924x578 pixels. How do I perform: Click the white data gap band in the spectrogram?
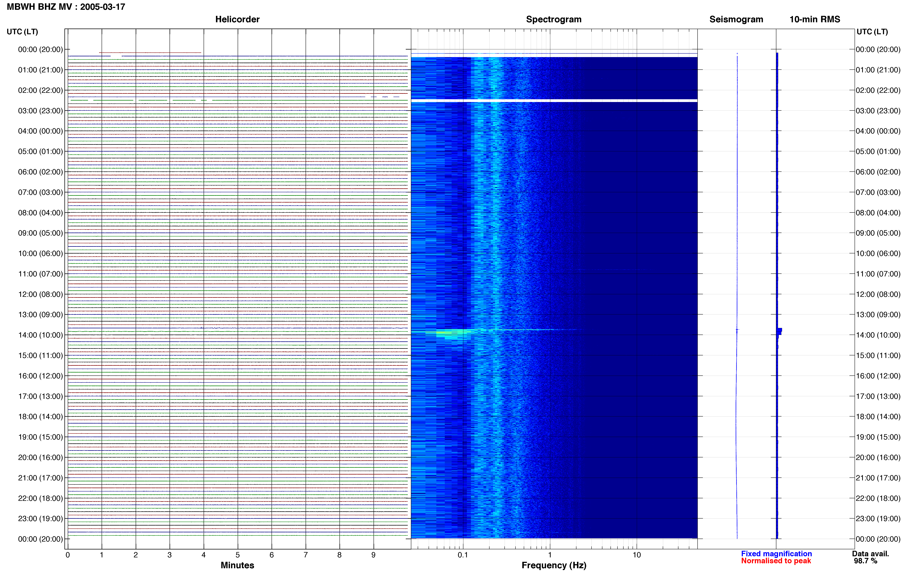click(554, 101)
